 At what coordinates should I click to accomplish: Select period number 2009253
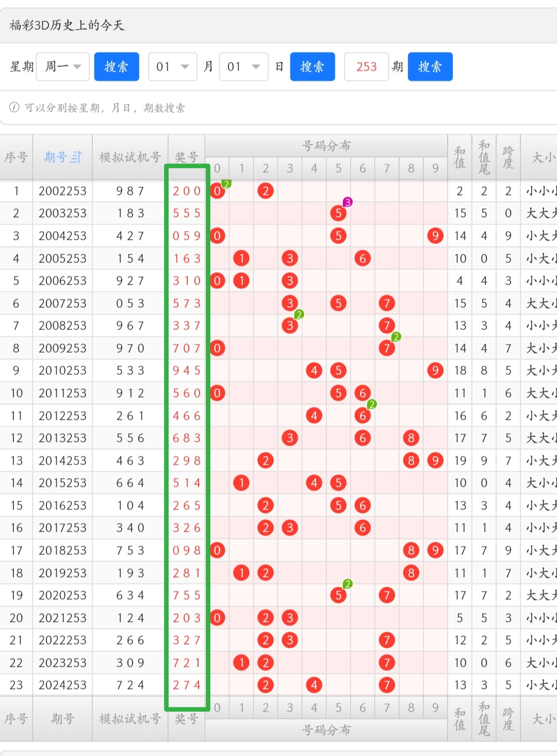coord(62,348)
